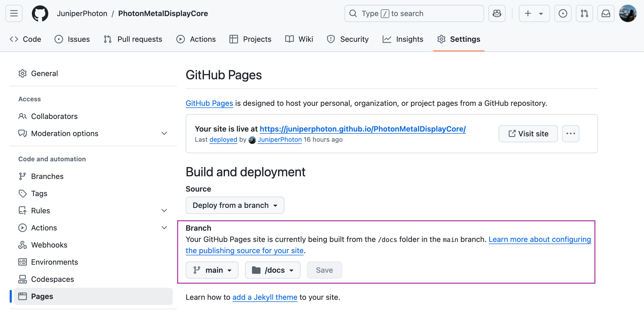
Task: Open the main branch selector dropdown
Action: (212, 270)
